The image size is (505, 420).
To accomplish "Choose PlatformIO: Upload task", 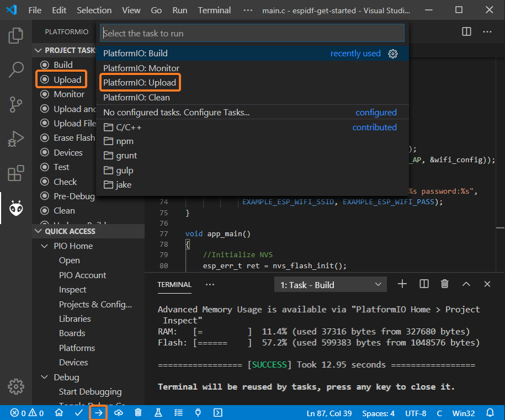I will click(x=252, y=83).
